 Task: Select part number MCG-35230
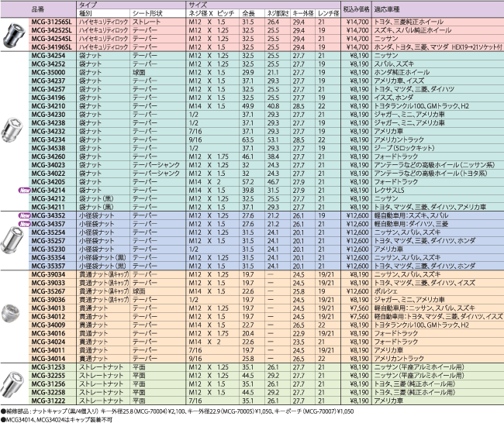point(48,249)
